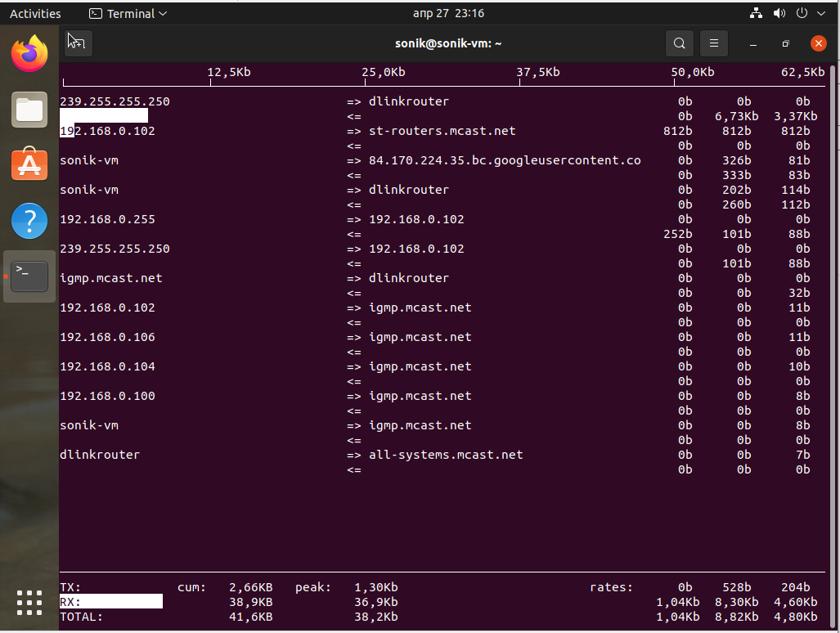
Task: Select the Terminal icon in dock
Action: 29,276
